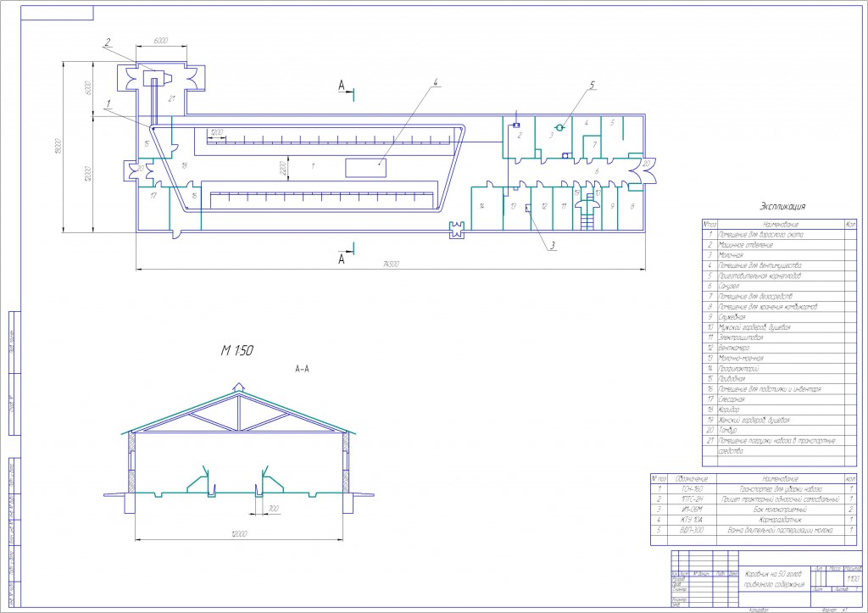Click the "Коридор" entry in the explication
Image resolution: width=868 pixels, height=613 pixels.
point(728,410)
